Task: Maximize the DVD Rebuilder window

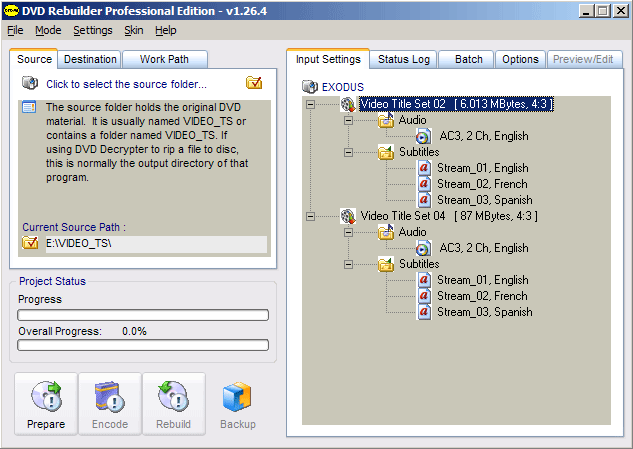Action: click(603, 11)
